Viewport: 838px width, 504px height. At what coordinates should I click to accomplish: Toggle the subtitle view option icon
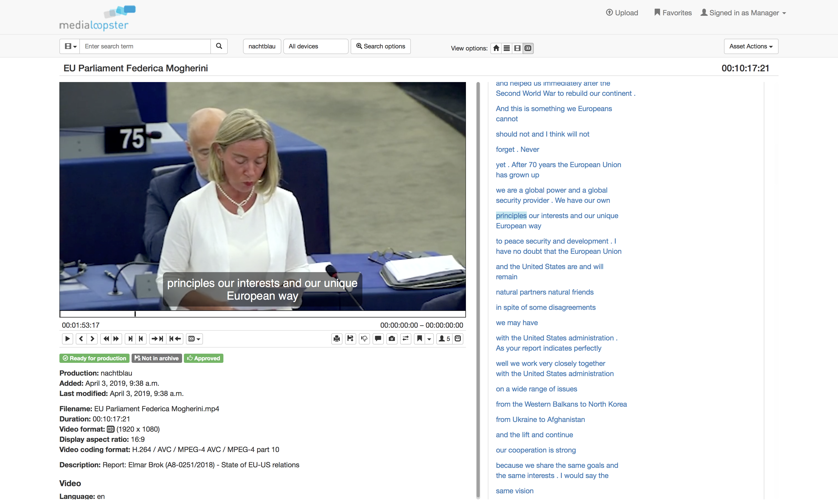pos(528,48)
